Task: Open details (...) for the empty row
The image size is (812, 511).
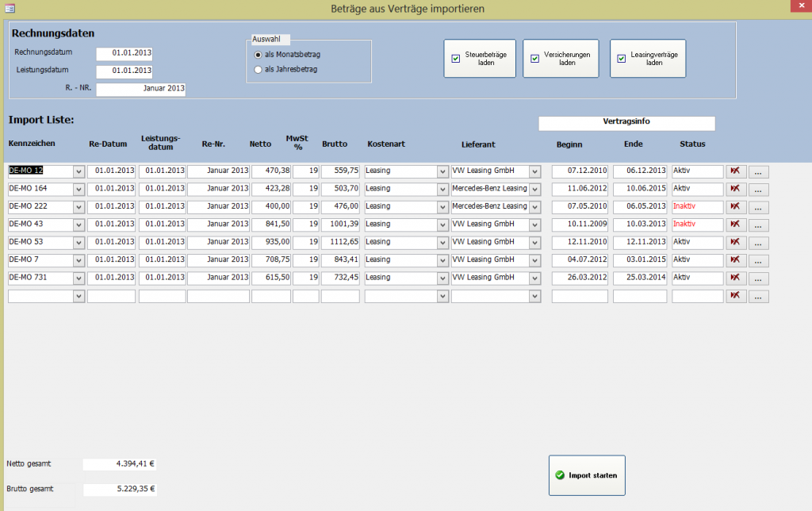Action: point(759,297)
